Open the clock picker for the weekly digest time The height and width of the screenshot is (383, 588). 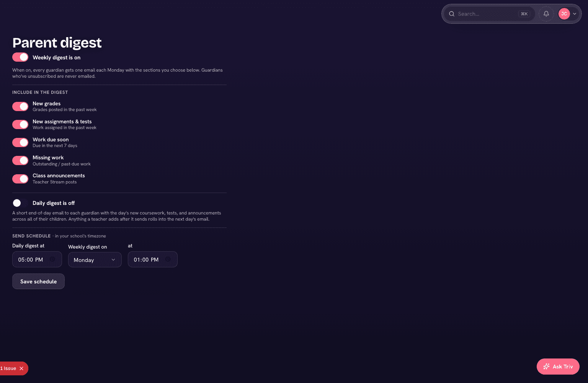168,259
